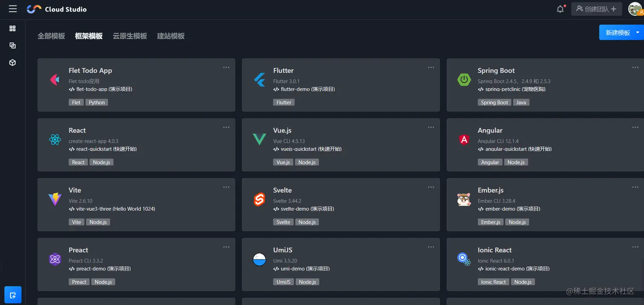This screenshot has width=644, height=305.
Task: Click the UmiJS logo icon
Action: [259, 259]
